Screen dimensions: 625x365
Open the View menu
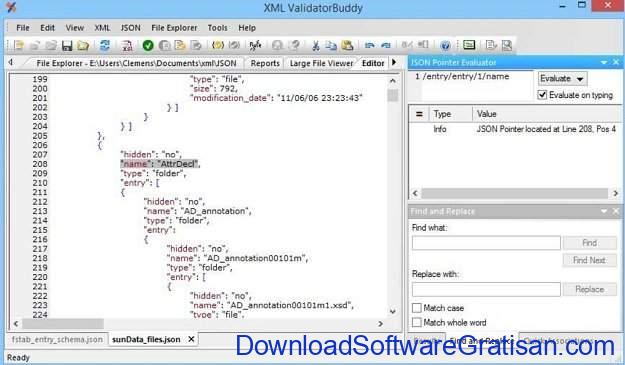click(x=75, y=28)
